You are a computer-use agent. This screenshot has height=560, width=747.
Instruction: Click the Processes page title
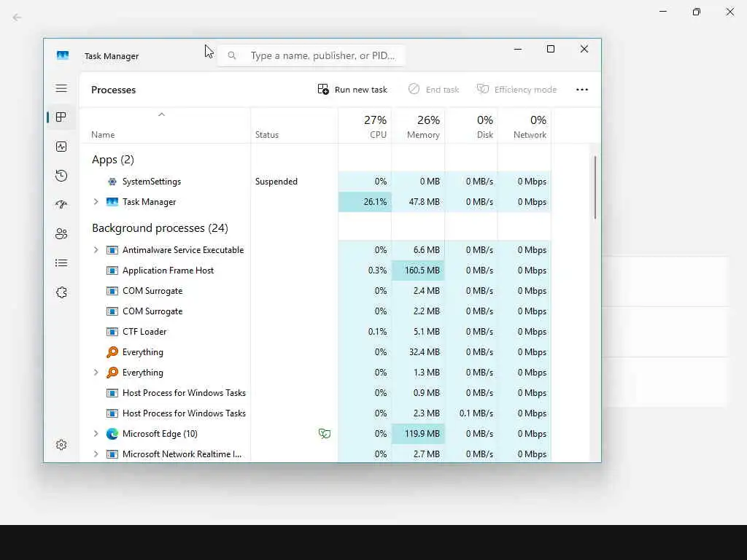(113, 90)
